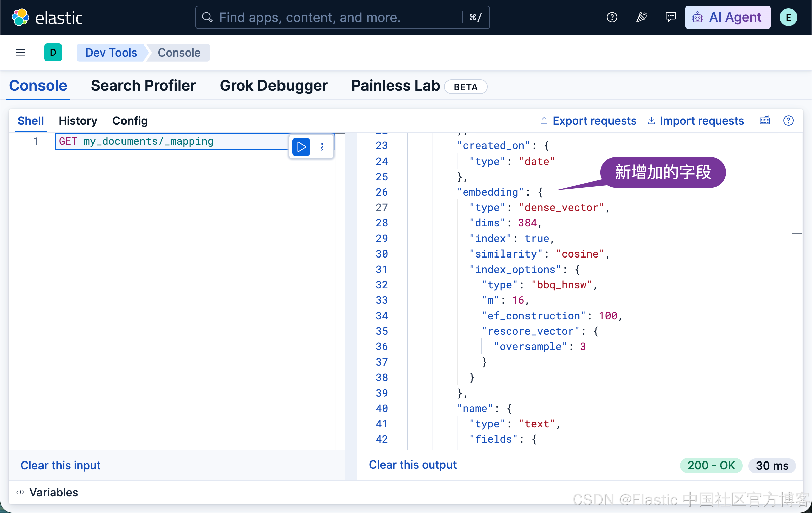The height and width of the screenshot is (513, 812).
Task: Toggle the main navigation hamburger menu
Action: click(20, 52)
